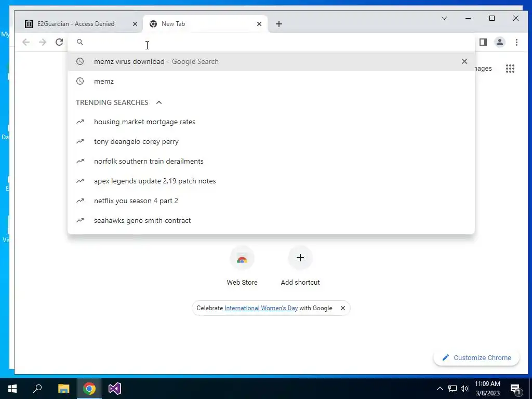Click Customize Chrome button
The width and height of the screenshot is (532, 399).
(476, 357)
